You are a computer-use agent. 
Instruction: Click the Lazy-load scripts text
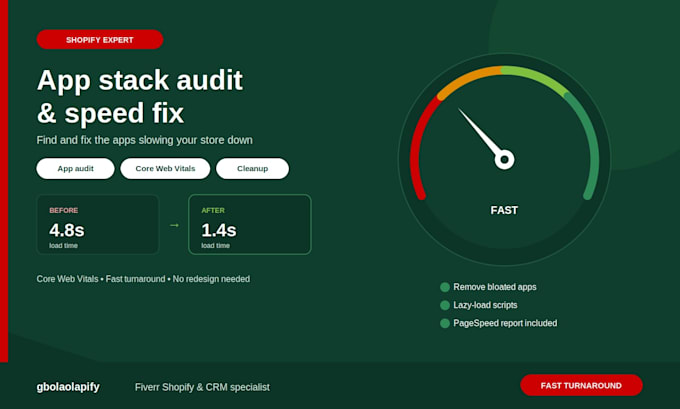[x=485, y=305]
